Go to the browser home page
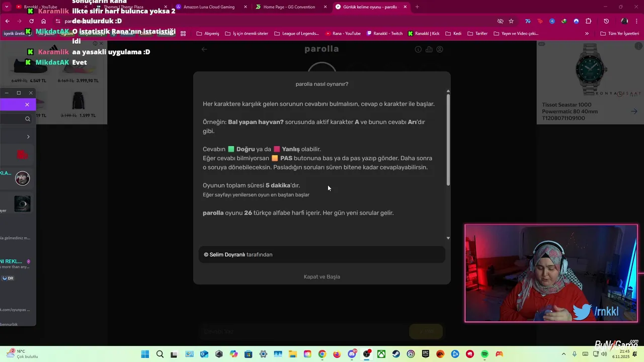 44,21
